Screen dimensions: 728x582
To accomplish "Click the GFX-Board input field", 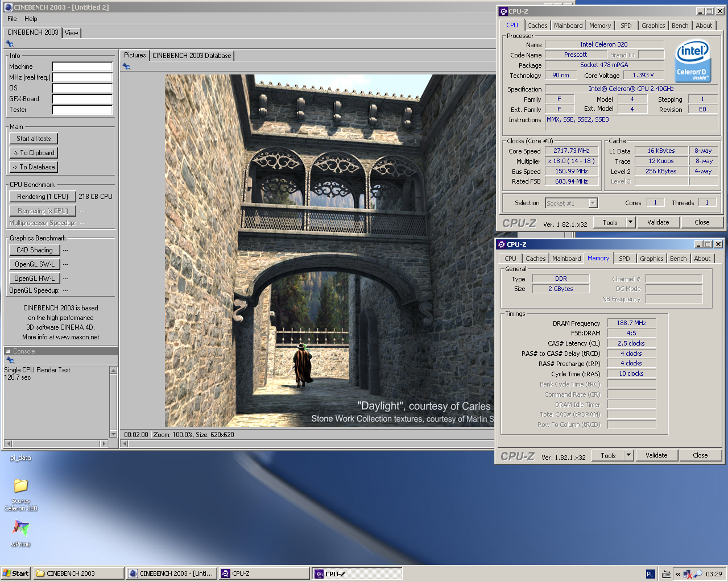I will coord(82,99).
